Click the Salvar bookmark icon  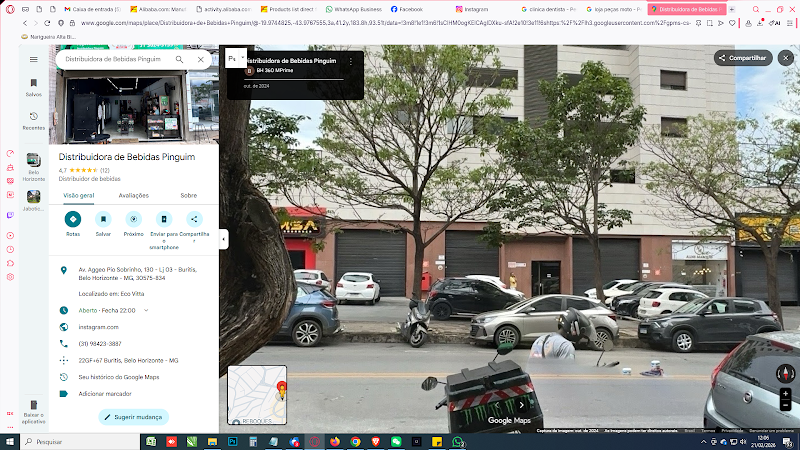coord(103,219)
